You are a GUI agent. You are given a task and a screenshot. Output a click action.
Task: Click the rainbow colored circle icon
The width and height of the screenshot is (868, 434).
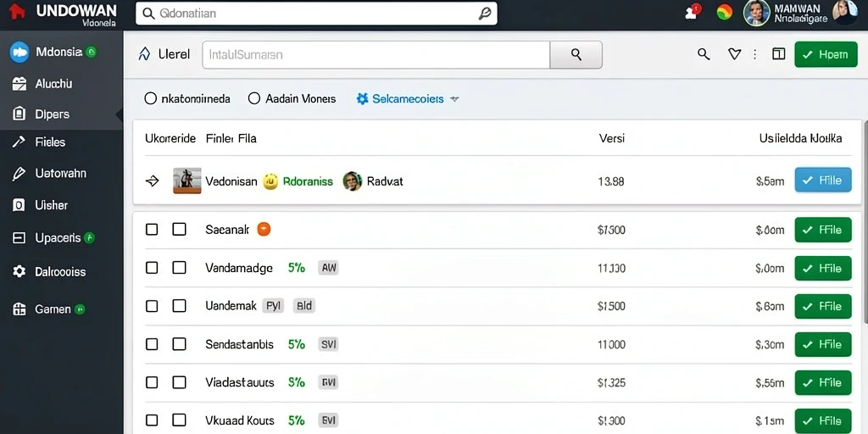tap(724, 12)
